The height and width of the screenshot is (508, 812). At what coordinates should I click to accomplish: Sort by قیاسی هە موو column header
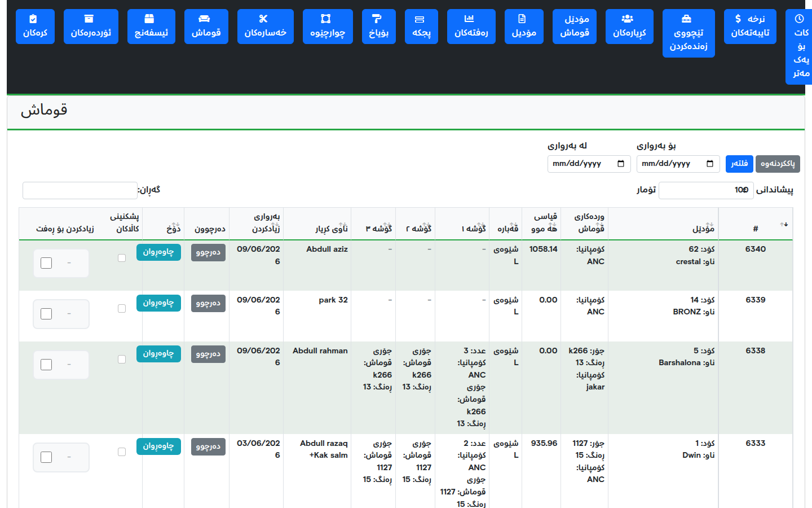(541, 224)
